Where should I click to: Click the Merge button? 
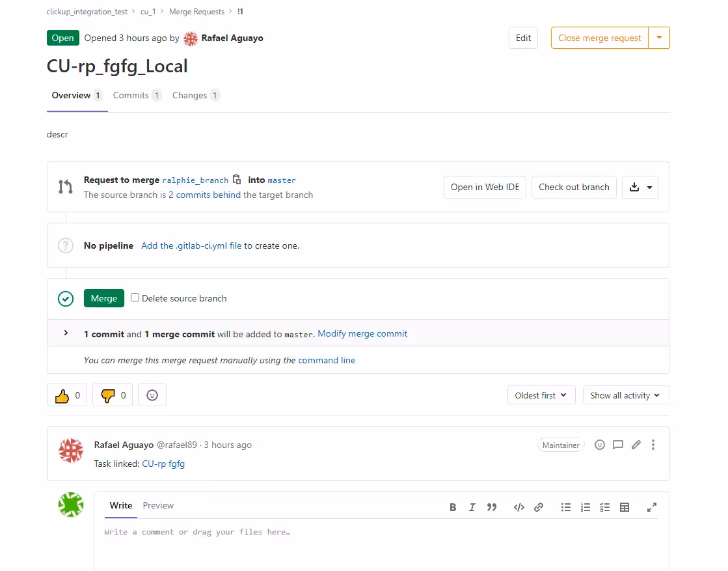point(103,298)
